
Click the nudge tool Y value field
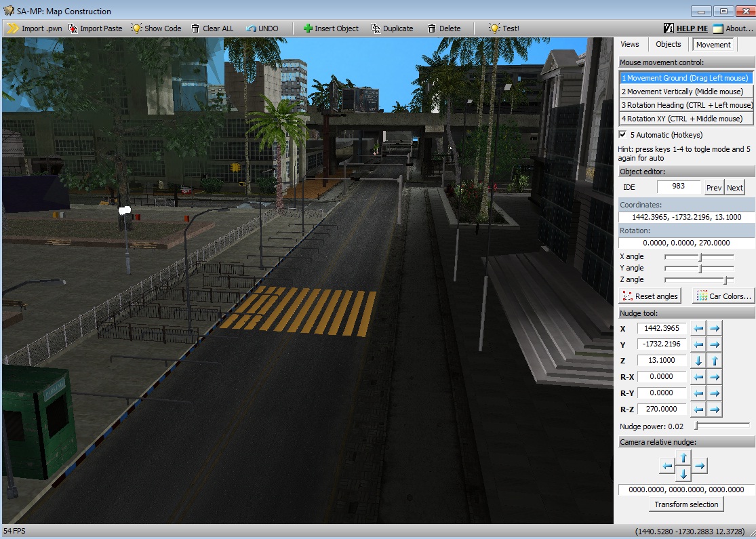662,344
